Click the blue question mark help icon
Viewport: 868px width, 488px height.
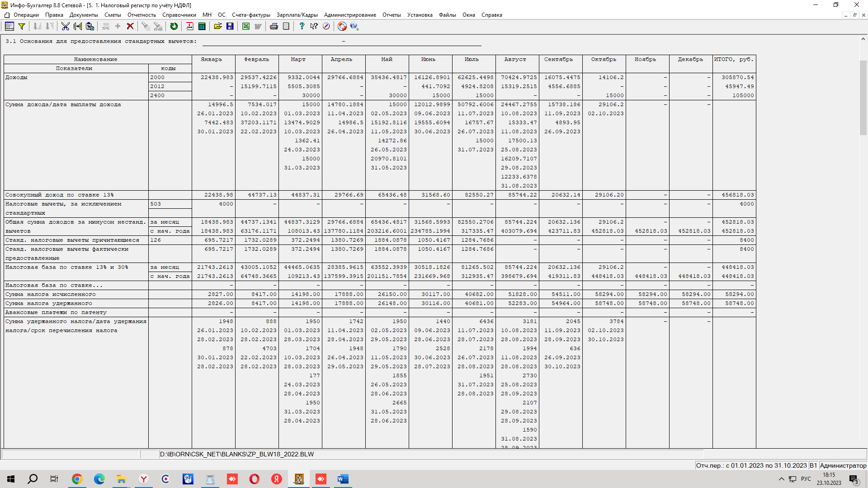[x=302, y=26]
